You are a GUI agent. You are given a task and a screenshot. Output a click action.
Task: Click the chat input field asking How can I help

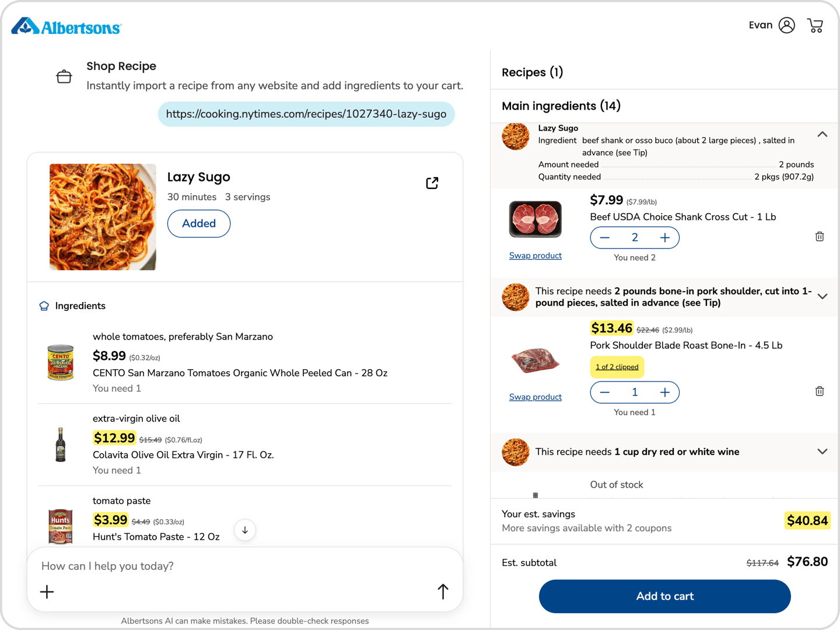[x=175, y=565]
